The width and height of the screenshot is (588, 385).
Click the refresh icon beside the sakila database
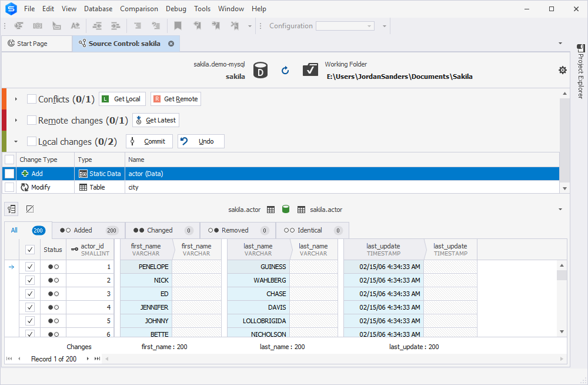pyautogui.click(x=285, y=70)
